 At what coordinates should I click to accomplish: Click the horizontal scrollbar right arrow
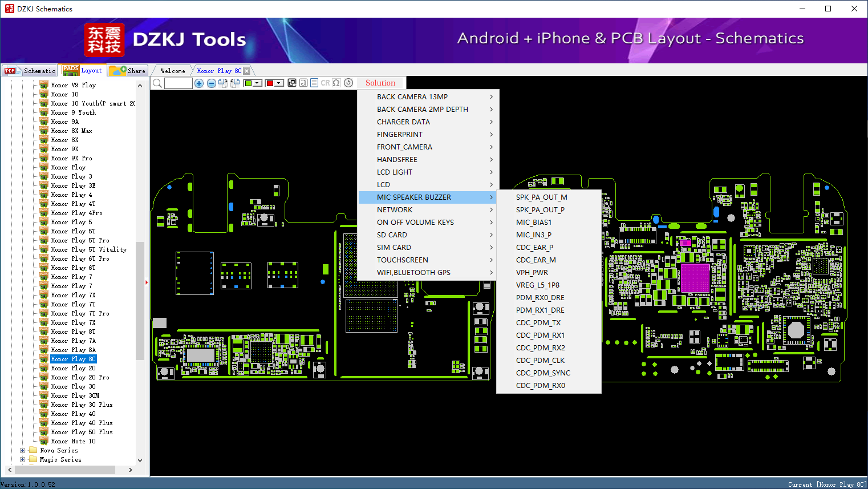coord(130,470)
